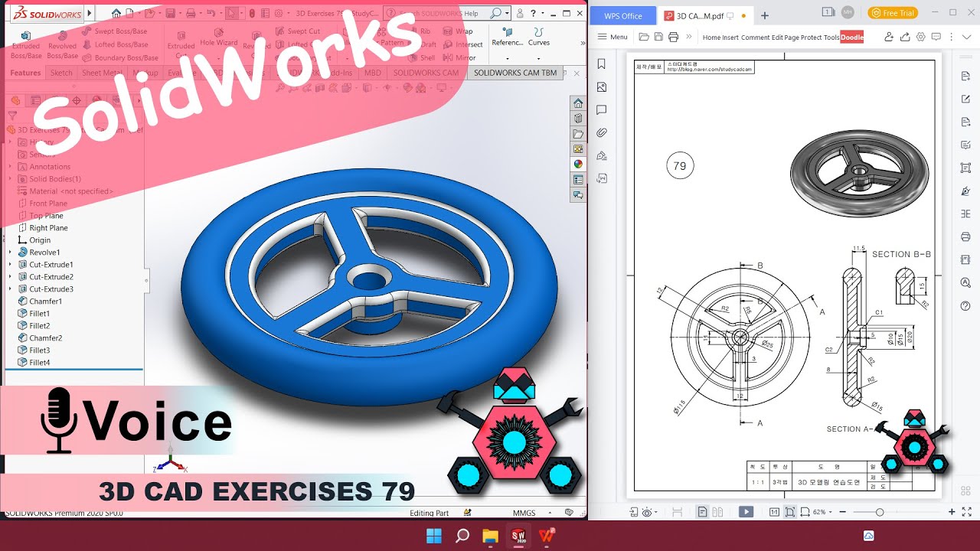The image size is (980, 551).
Task: Switch to the Sketch tab
Action: (61, 73)
